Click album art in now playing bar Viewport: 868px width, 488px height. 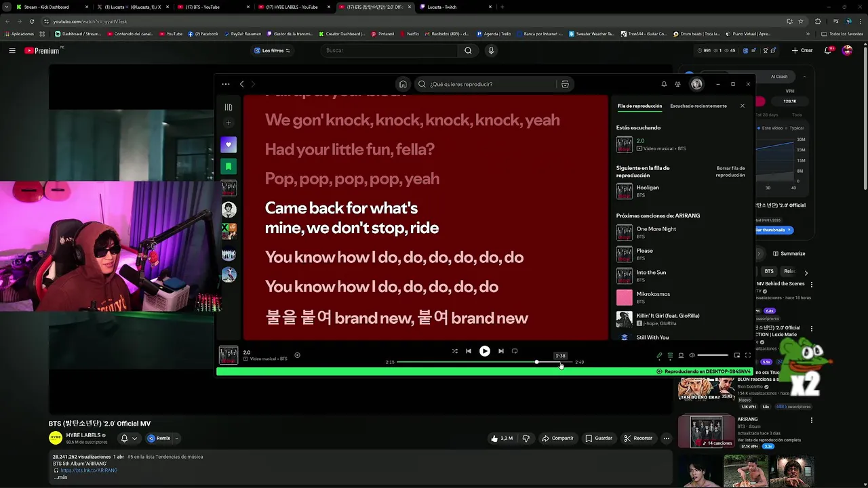(229, 355)
